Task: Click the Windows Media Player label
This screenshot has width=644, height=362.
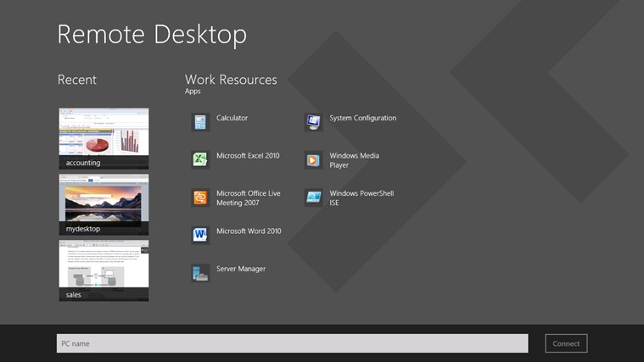Action: point(355,160)
